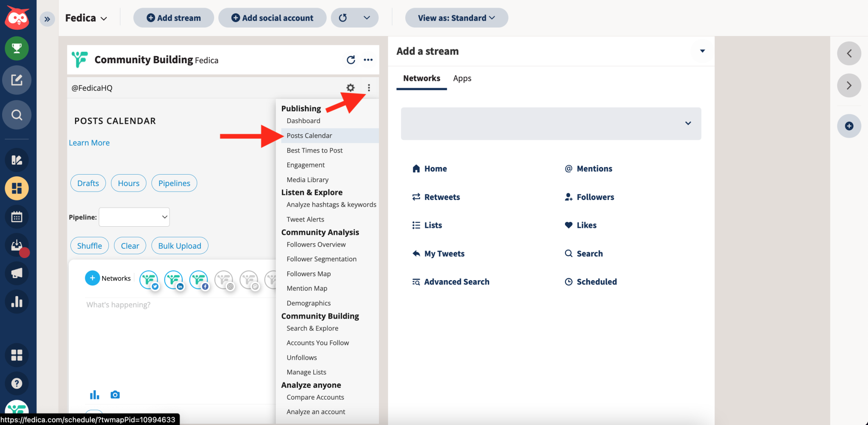Select the trophy achievements icon in sidebar
Screen dimensions: 868x425
[x=17, y=48]
